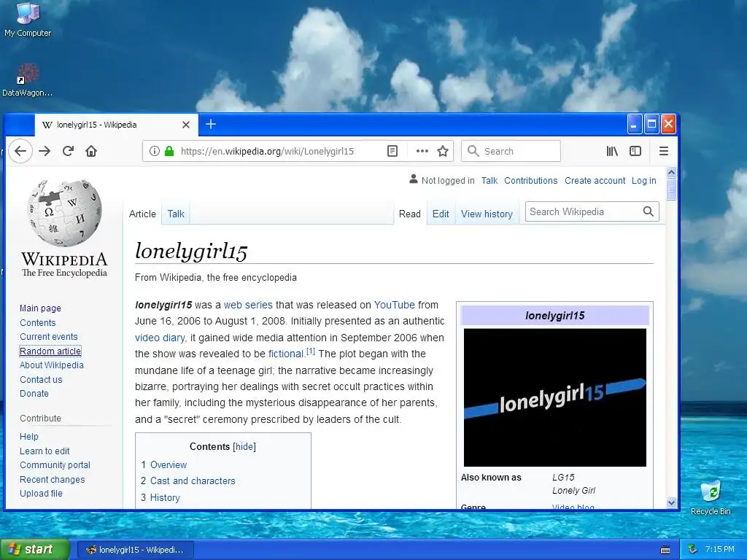Click the system tray icon beside the clock
The width and height of the screenshot is (747, 560).
pyautogui.click(x=693, y=550)
